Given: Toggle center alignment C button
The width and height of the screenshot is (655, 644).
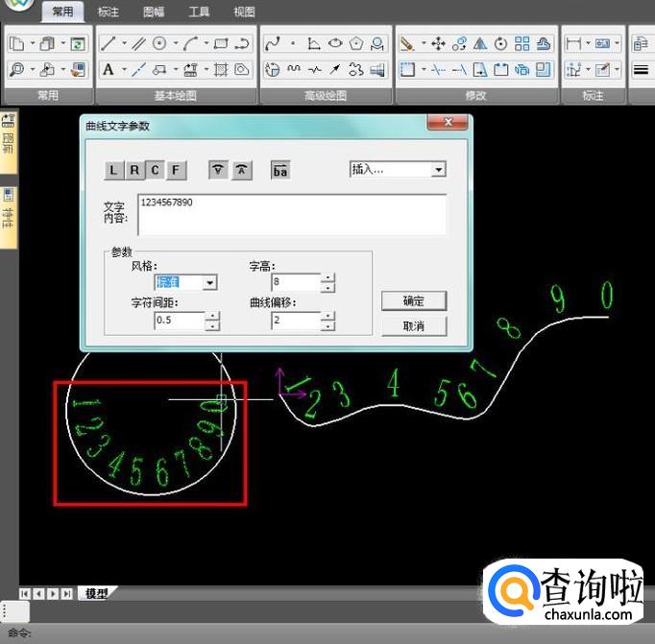Looking at the screenshot, I should [x=155, y=170].
